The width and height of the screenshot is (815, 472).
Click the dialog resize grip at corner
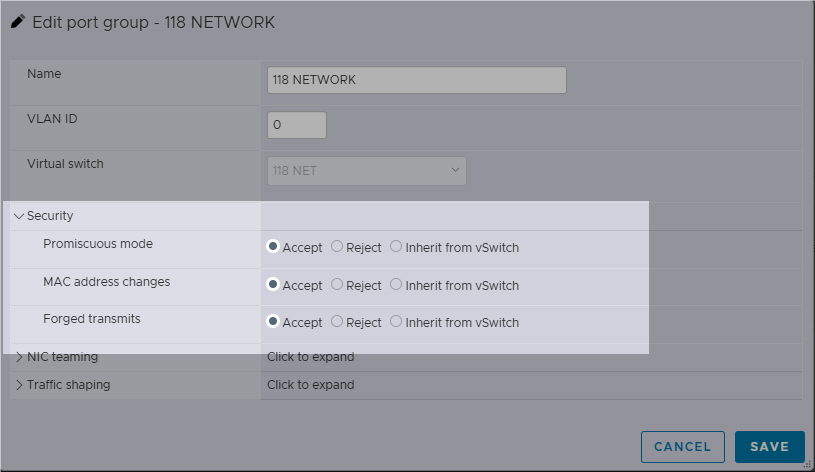click(807, 465)
